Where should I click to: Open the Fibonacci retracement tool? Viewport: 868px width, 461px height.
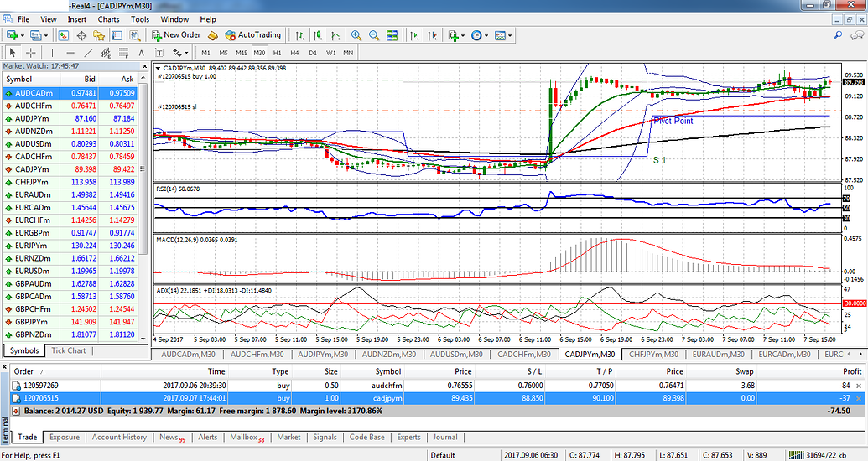(x=125, y=52)
